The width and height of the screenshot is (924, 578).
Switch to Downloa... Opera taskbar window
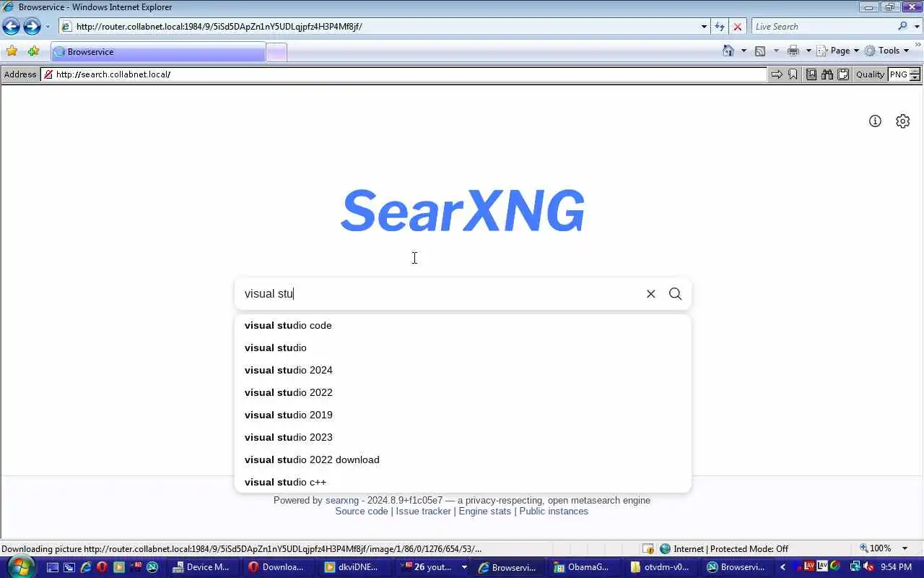click(276, 567)
